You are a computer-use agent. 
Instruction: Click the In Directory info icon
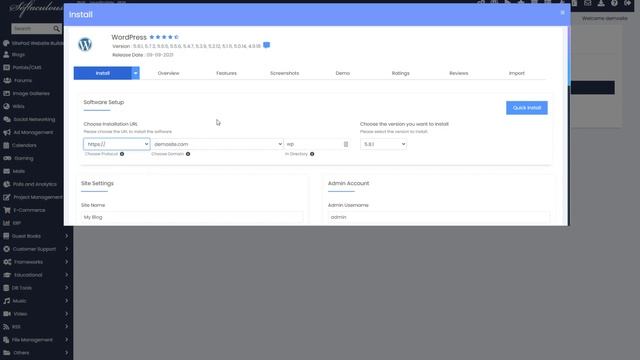click(312, 154)
